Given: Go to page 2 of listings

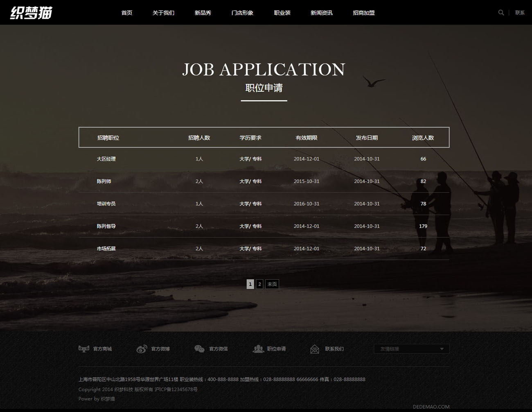Looking at the screenshot, I should (x=259, y=284).
